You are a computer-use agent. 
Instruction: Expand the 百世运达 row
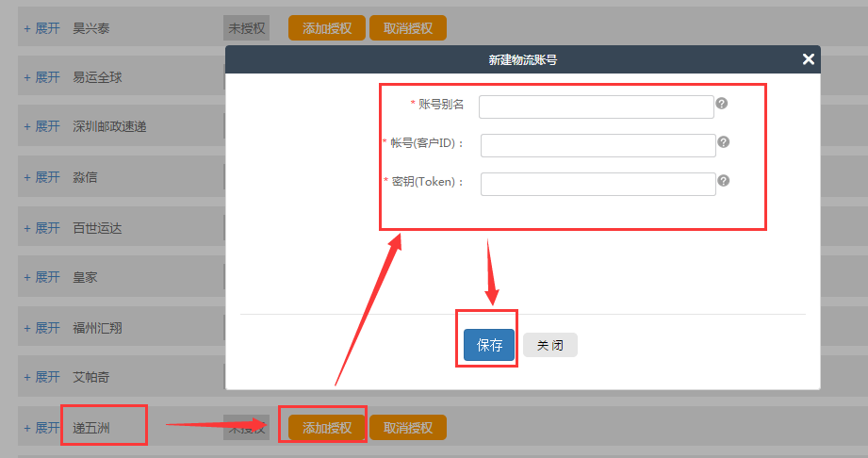41,228
